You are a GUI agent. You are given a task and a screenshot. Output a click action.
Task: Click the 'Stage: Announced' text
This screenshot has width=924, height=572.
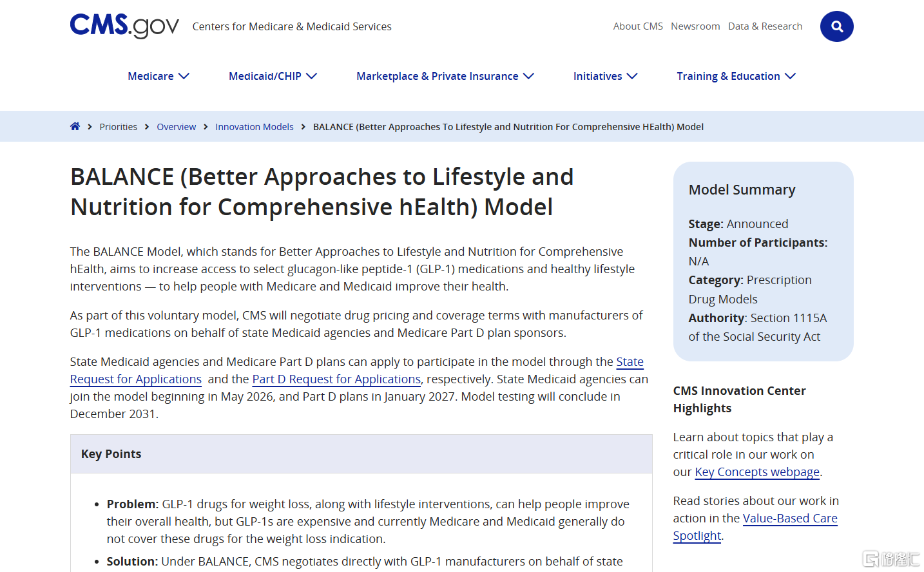[x=738, y=224]
